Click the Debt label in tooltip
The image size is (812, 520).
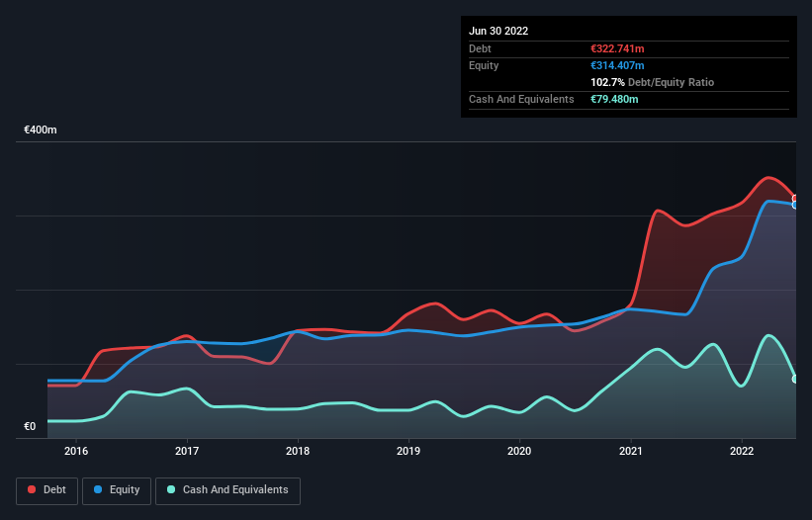coord(480,48)
